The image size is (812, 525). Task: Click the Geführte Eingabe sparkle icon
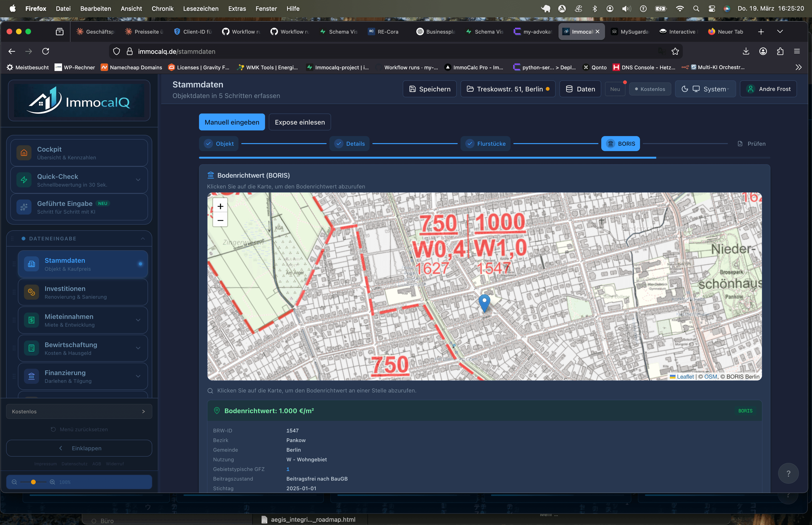(24, 207)
